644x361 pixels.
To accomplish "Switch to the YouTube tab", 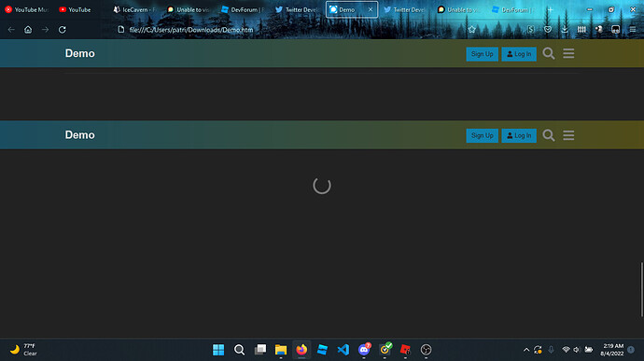I will 80,9.
